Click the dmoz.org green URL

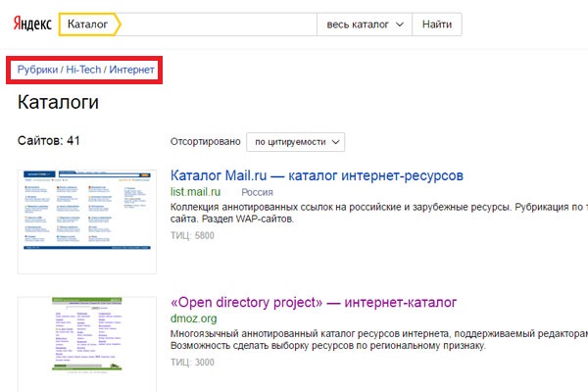coord(193,318)
